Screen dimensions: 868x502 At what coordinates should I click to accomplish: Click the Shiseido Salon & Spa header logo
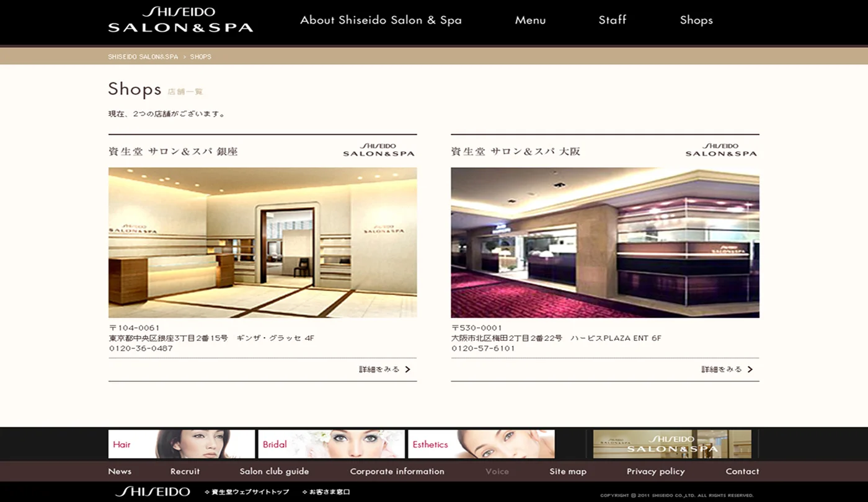click(x=180, y=20)
